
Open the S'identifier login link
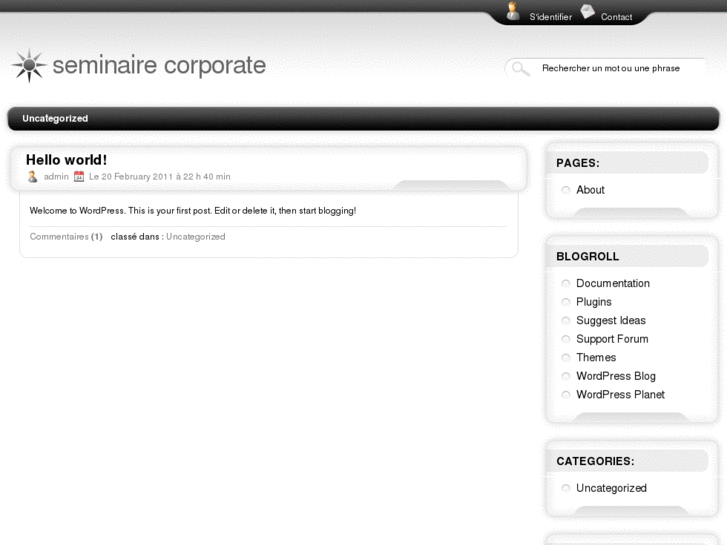(x=550, y=17)
